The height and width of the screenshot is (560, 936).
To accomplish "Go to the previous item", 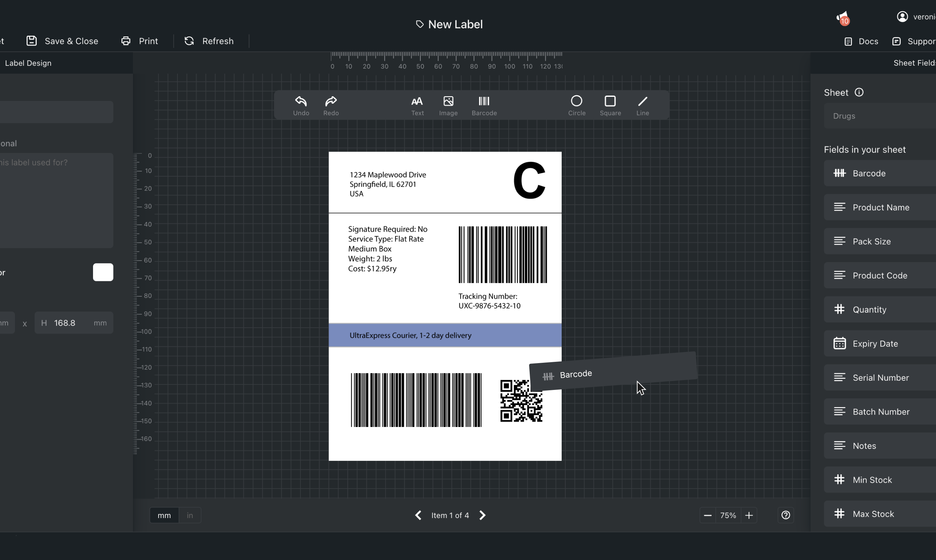I will click(418, 515).
